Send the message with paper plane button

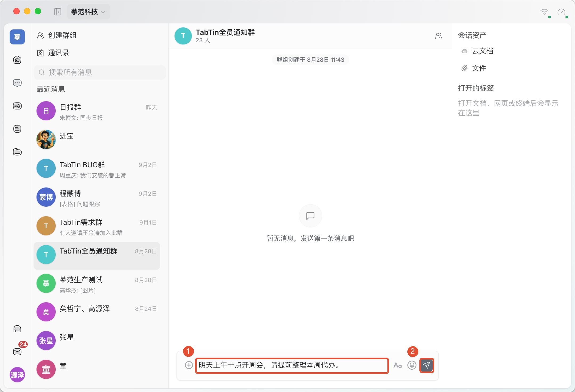click(427, 365)
